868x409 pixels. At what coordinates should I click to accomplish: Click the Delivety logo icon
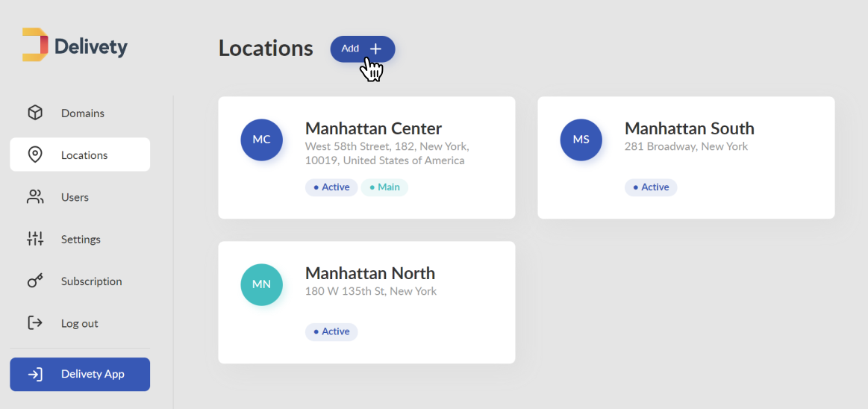coord(35,44)
